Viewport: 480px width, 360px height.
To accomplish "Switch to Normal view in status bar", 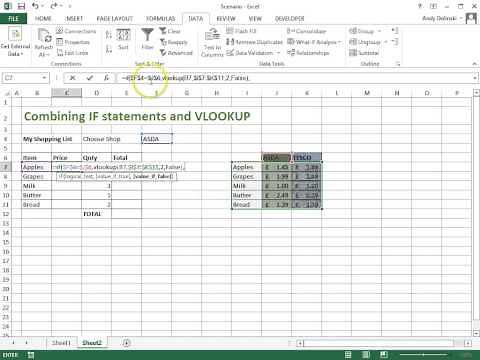I will [x=348, y=355].
